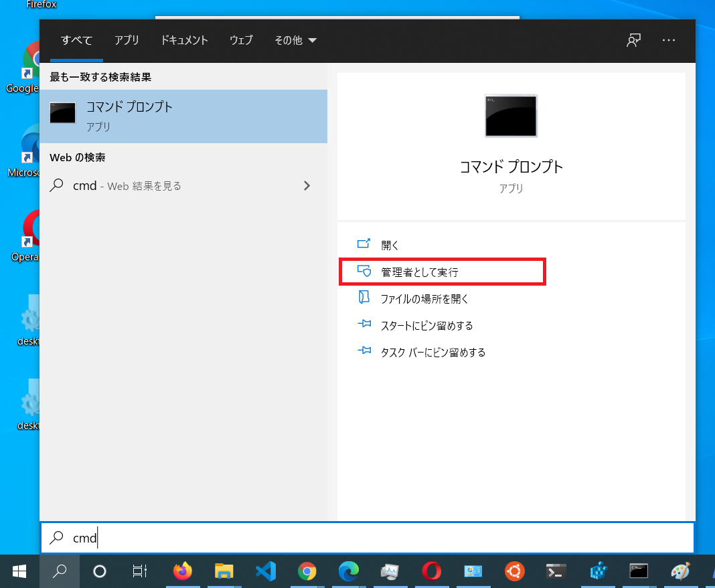Select the Google Chrome desktop shortcut
Image resolution: width=715 pixels, height=588 pixels.
[23, 67]
